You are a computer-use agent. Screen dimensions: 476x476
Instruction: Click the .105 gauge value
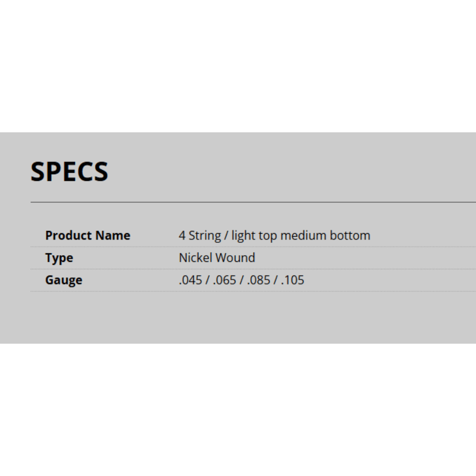[x=293, y=280]
